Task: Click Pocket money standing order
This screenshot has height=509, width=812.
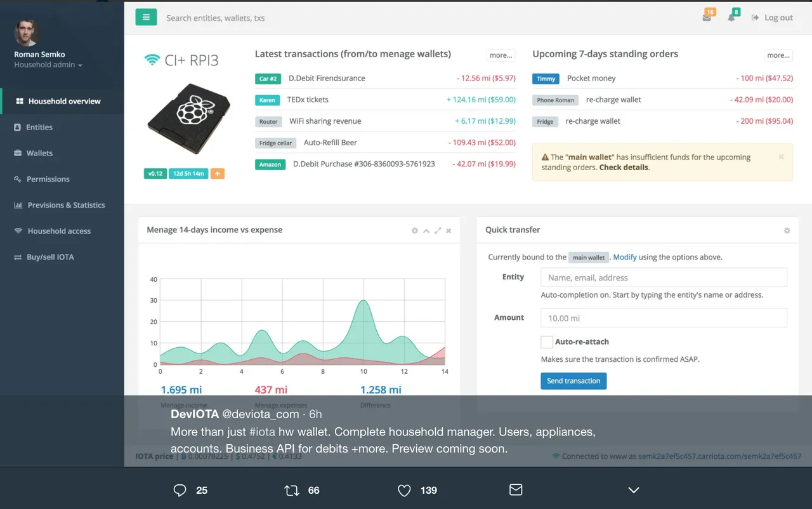Action: [x=591, y=78]
